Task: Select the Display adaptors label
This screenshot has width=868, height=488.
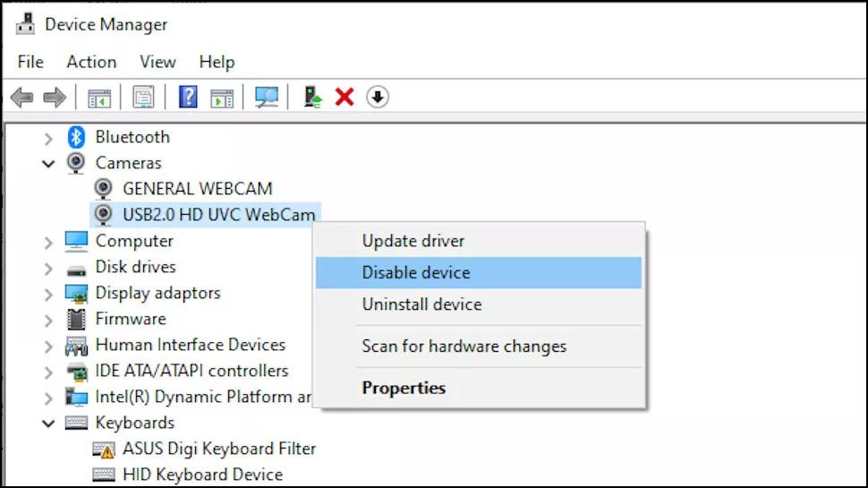Action: [157, 293]
